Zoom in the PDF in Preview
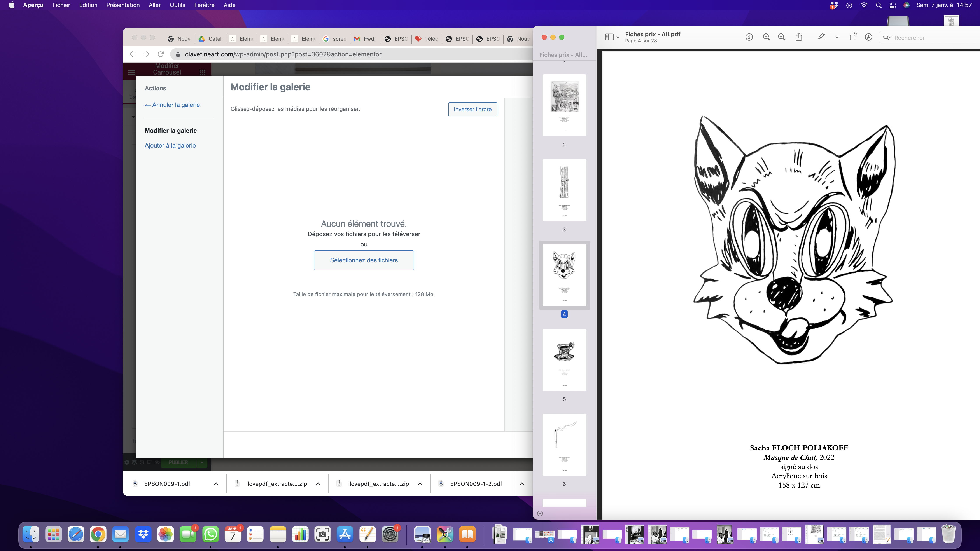Screen dimensions: 980x551 (x=782, y=37)
